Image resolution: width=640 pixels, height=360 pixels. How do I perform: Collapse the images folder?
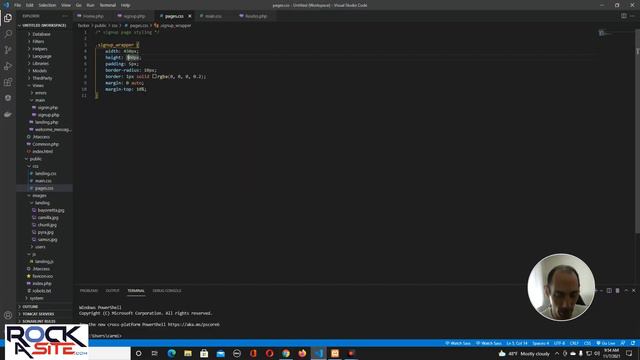pos(39,196)
